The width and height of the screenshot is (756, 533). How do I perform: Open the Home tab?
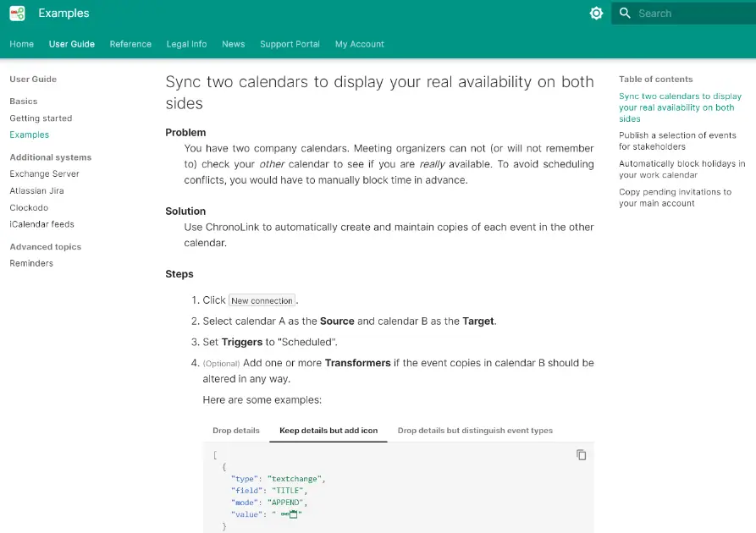pos(22,44)
